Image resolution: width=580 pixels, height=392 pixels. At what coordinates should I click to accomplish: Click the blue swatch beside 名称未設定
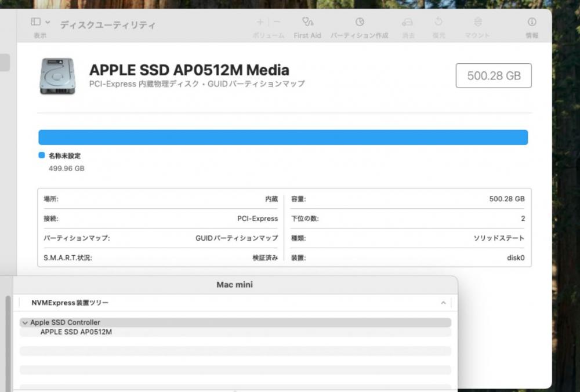click(42, 155)
